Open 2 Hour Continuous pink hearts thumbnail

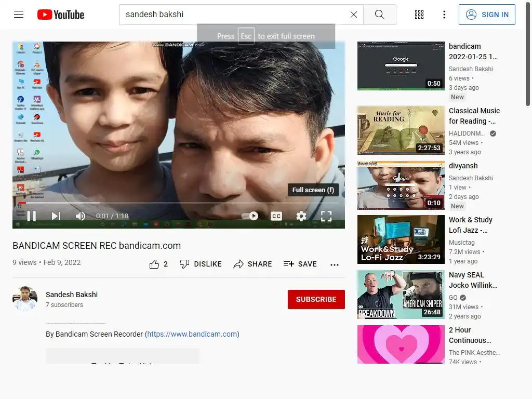(401, 344)
